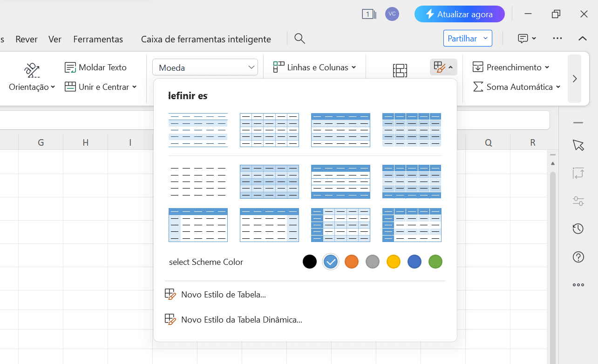Open the Ferramentas menu
This screenshot has height=364, width=598.
[98, 39]
